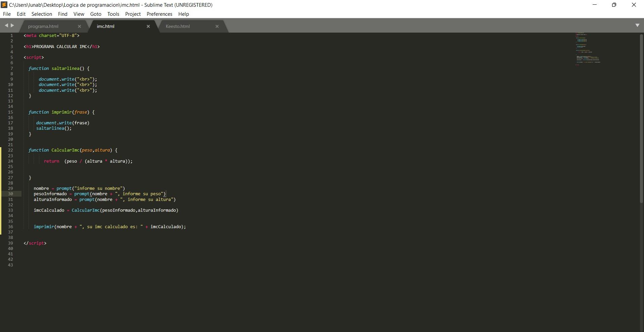Open the Preferences menu

coord(159,14)
